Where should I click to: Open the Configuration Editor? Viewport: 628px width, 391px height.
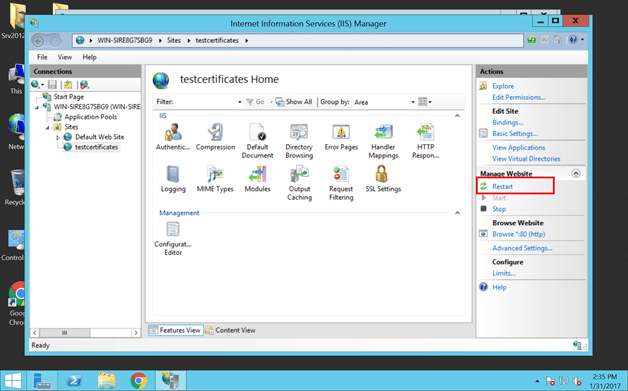(x=173, y=239)
